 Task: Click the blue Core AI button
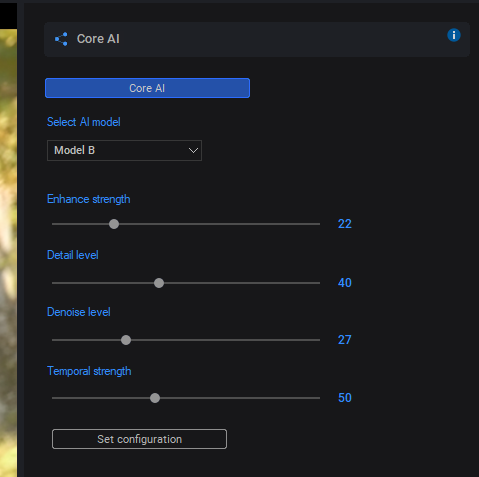[x=147, y=88]
